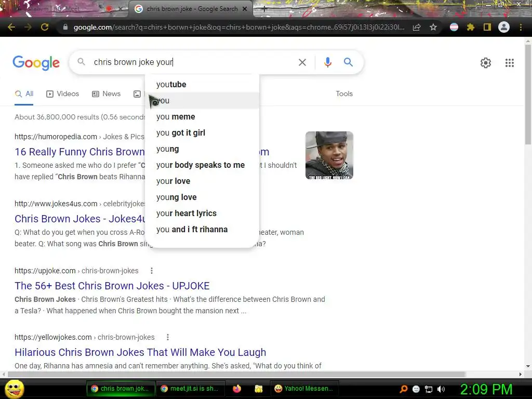
Task: Reload the current page
Action: tap(45, 27)
